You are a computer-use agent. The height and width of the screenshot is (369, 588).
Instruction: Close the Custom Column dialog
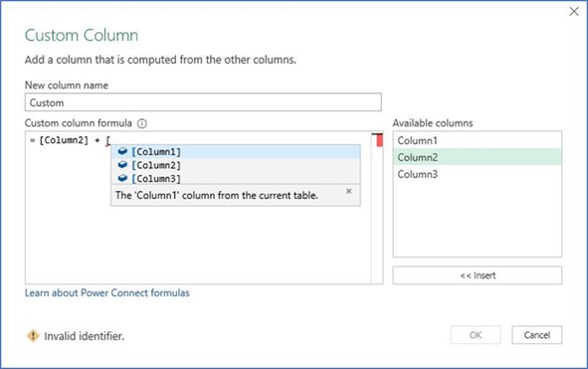(x=574, y=12)
